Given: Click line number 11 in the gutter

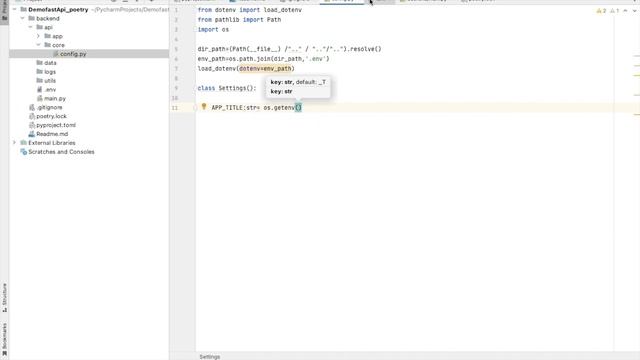Looking at the screenshot, I should [175, 108].
